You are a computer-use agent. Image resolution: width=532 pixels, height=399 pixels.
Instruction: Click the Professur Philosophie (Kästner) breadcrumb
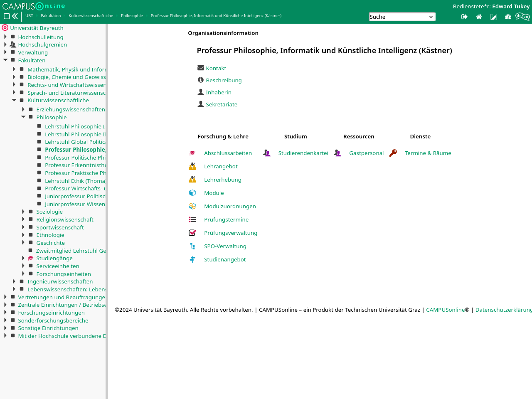[x=216, y=16]
